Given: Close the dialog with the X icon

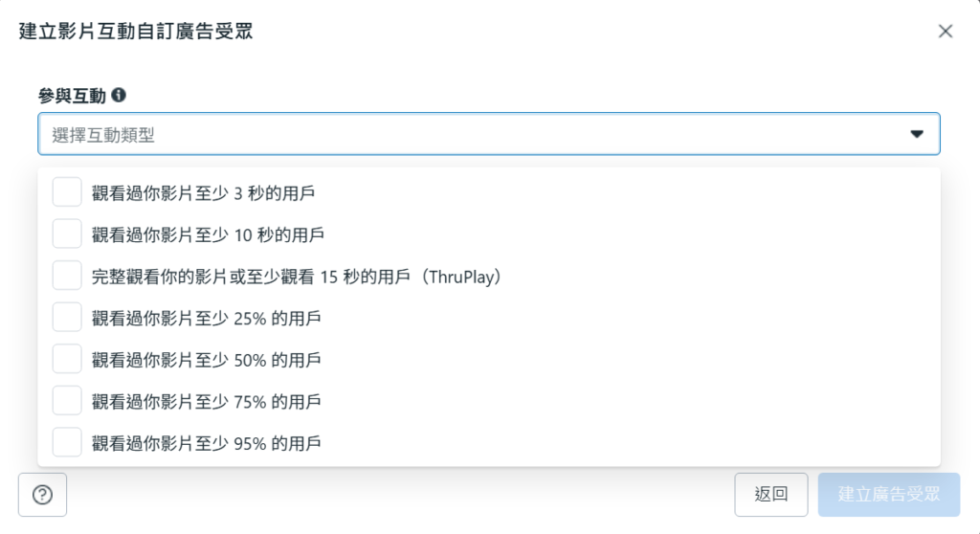Looking at the screenshot, I should pyautogui.click(x=946, y=31).
